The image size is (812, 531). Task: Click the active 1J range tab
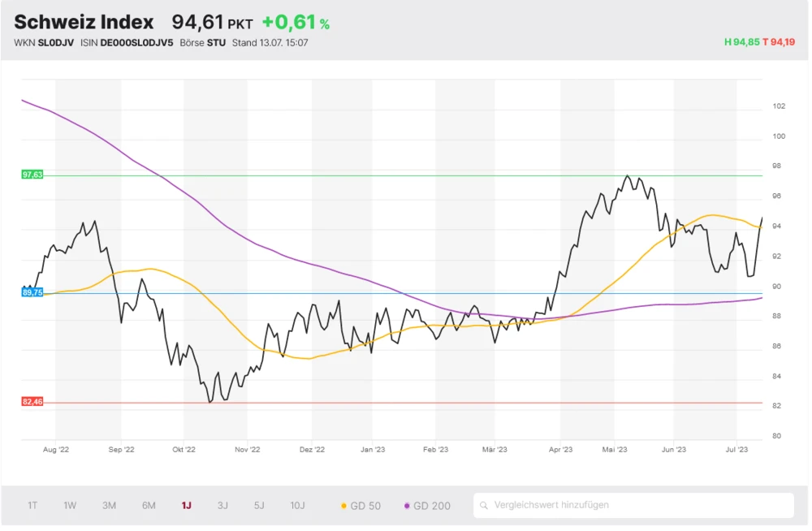pos(187,506)
